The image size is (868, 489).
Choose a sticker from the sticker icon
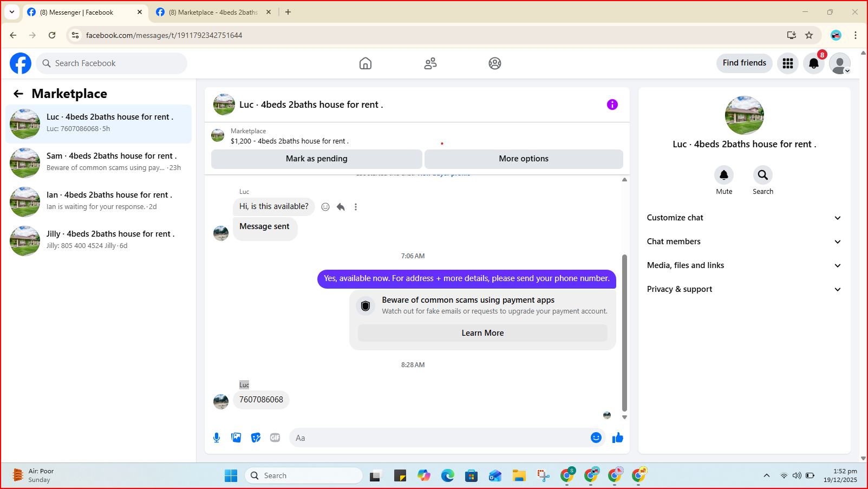click(x=256, y=438)
